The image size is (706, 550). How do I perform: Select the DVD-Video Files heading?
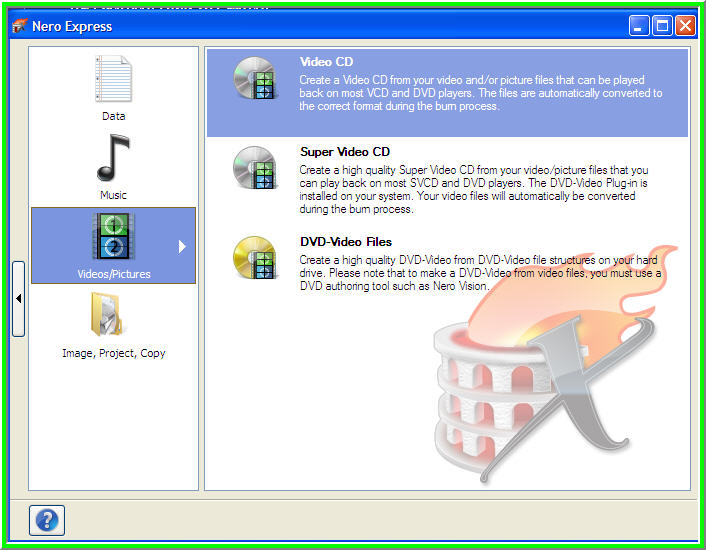346,242
